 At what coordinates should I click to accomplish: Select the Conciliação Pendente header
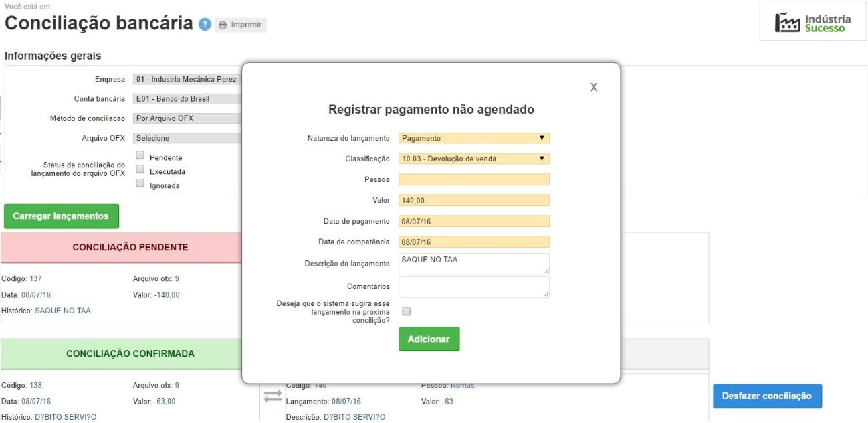130,247
